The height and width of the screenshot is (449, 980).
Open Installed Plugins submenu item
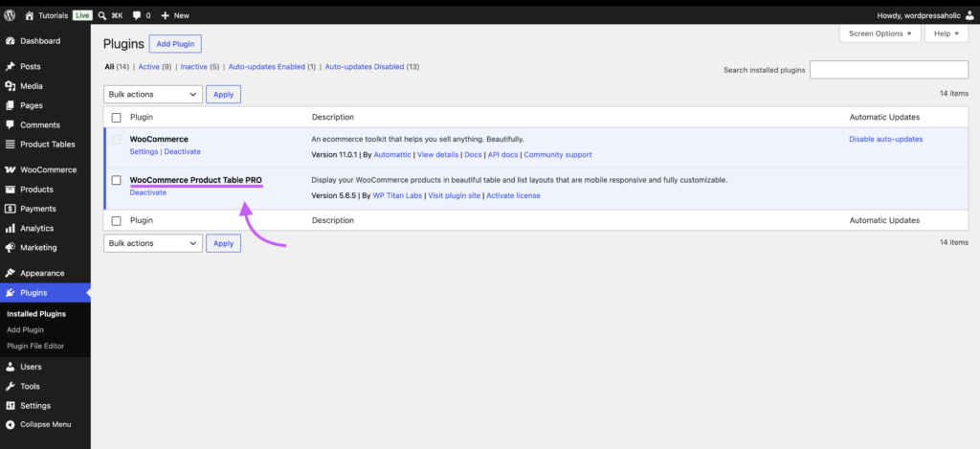coord(36,314)
